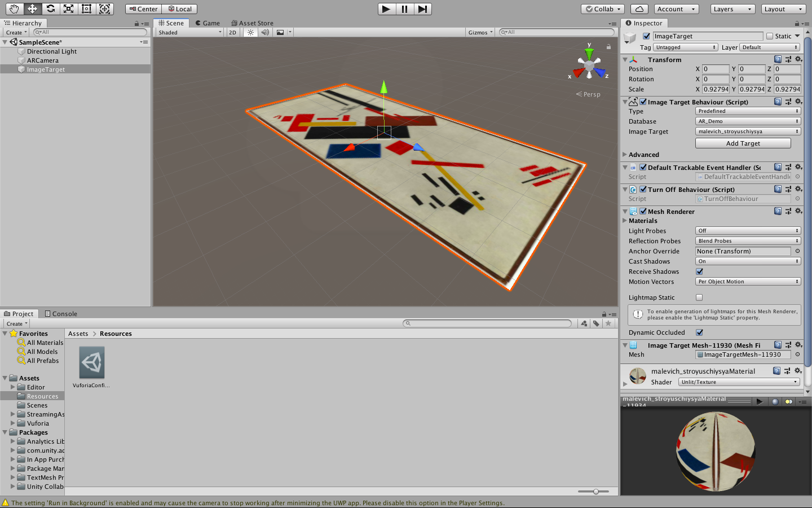Uncheck Receive Shadows
The height and width of the screenshot is (508, 812).
(x=699, y=271)
